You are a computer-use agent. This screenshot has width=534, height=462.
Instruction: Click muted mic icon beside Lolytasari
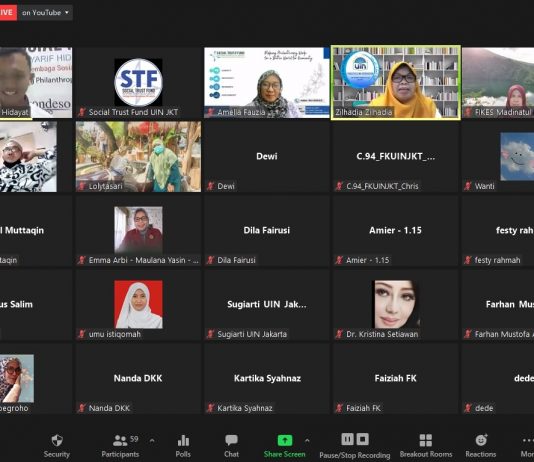pyautogui.click(x=82, y=186)
